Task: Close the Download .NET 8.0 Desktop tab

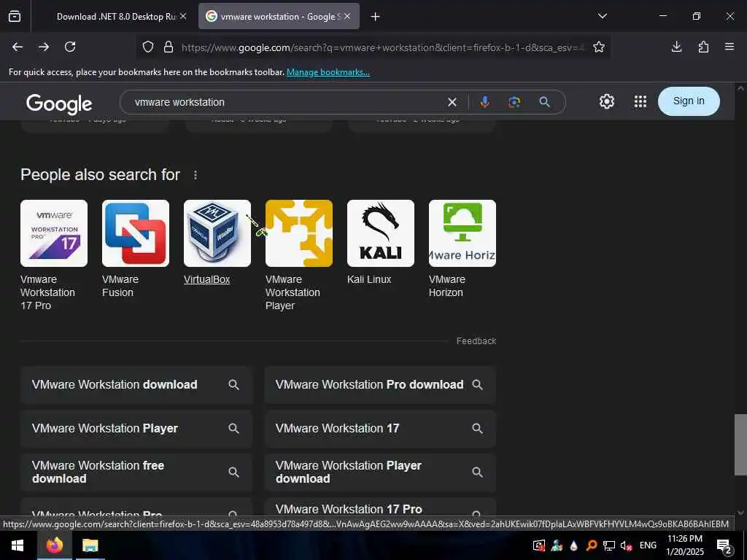Action: pyautogui.click(x=183, y=16)
